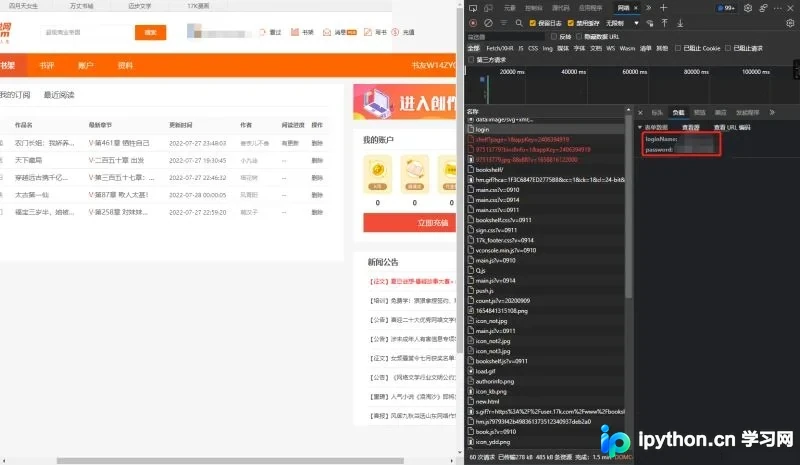Viewport: 800px width, 465px height.
Task: Open the 书评 tab in orange navbar
Action: pyautogui.click(x=47, y=65)
